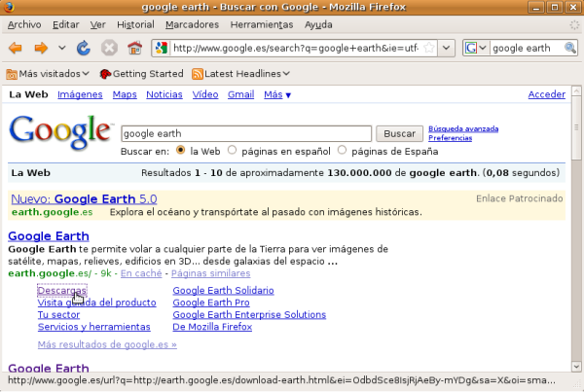Image resolution: width=584 pixels, height=392 pixels.
Task: Click the search magnifier icon in search bar
Action: pyautogui.click(x=569, y=48)
